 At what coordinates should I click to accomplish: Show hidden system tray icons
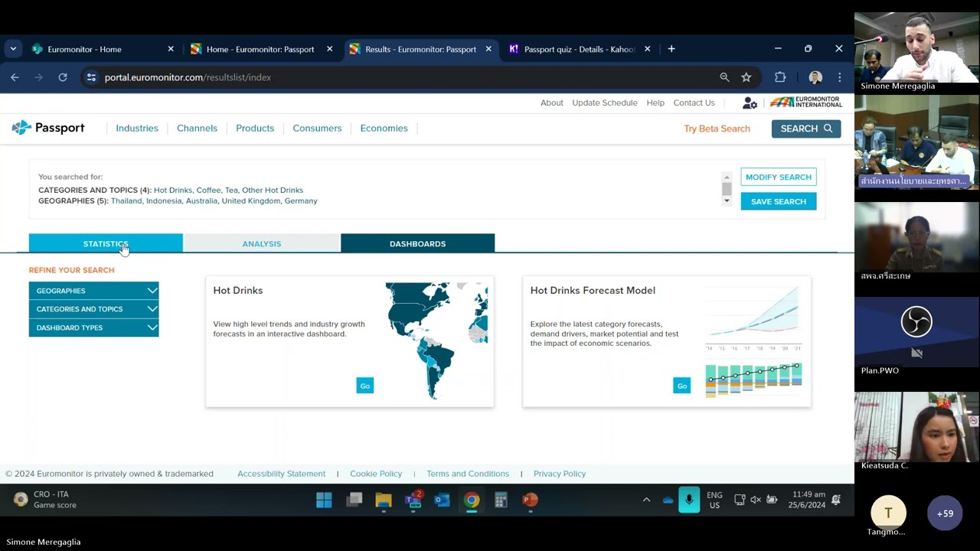646,500
